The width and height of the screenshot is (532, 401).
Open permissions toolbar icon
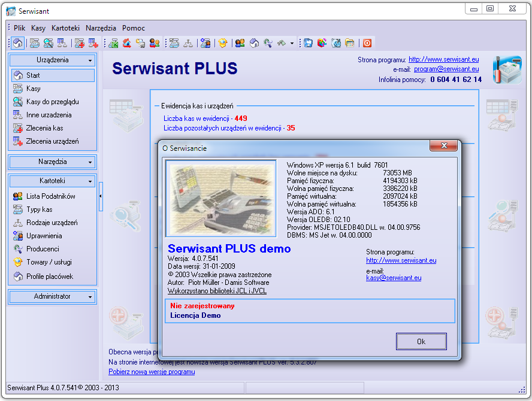pos(205,43)
